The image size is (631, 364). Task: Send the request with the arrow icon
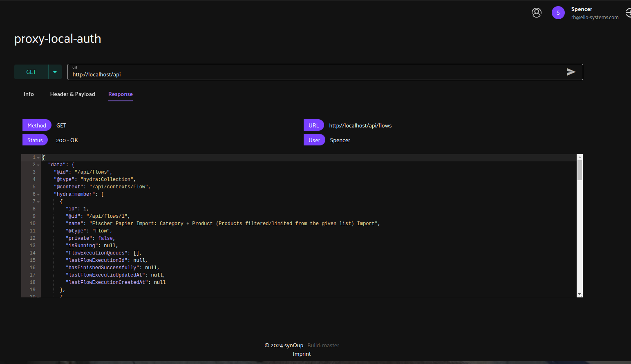(x=571, y=72)
